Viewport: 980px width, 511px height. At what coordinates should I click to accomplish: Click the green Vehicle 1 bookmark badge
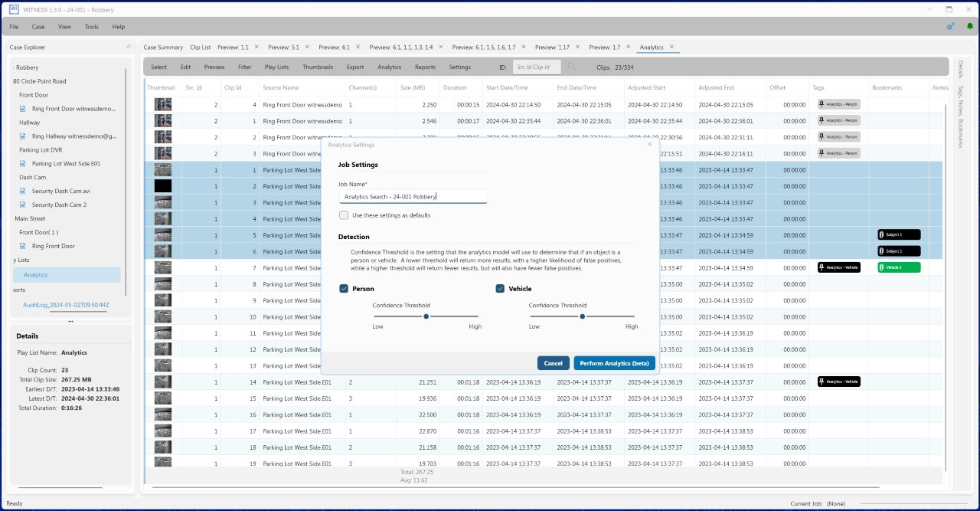[899, 267]
